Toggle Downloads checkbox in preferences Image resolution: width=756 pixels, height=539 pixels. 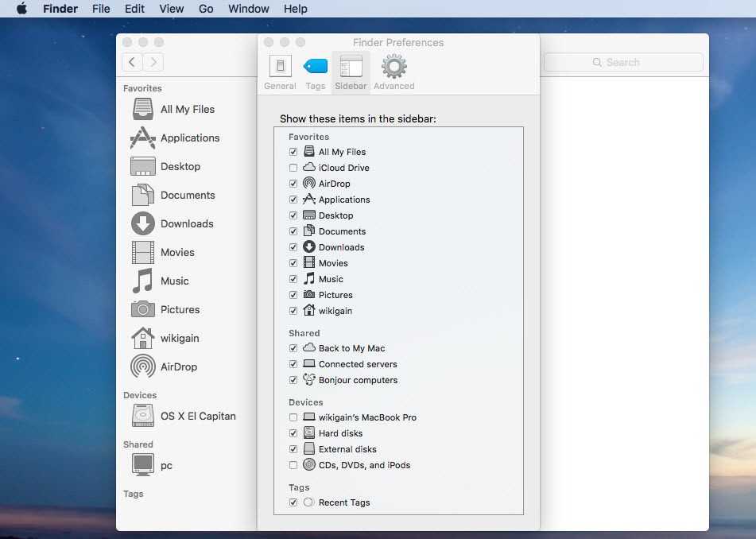pos(293,247)
